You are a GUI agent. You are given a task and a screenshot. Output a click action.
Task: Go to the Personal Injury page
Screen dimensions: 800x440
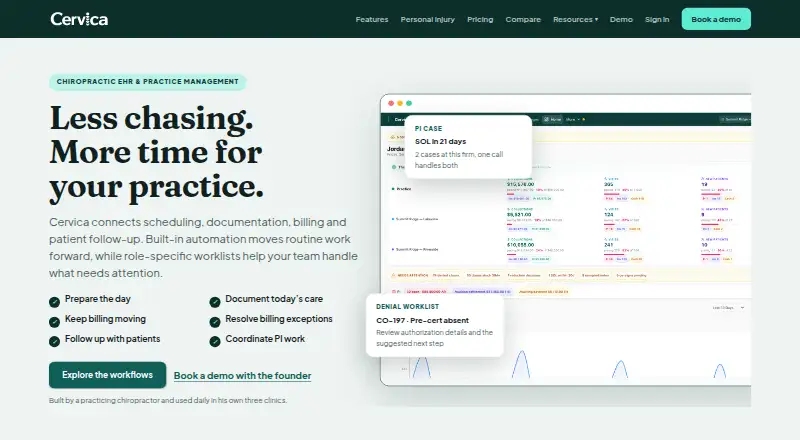(428, 19)
